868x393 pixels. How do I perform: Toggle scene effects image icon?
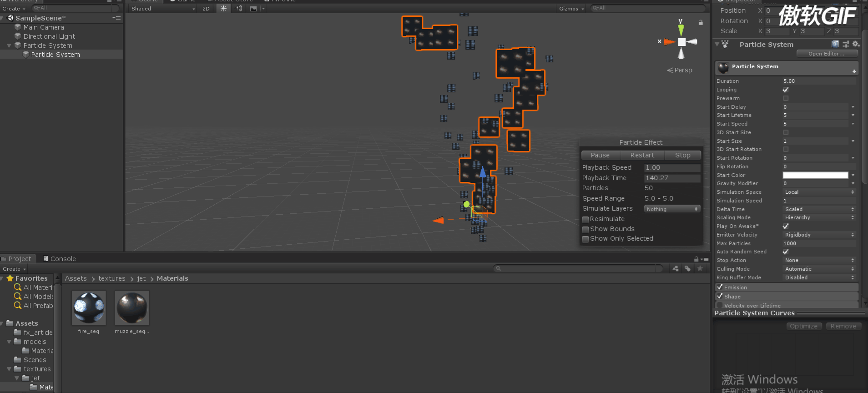click(x=253, y=9)
